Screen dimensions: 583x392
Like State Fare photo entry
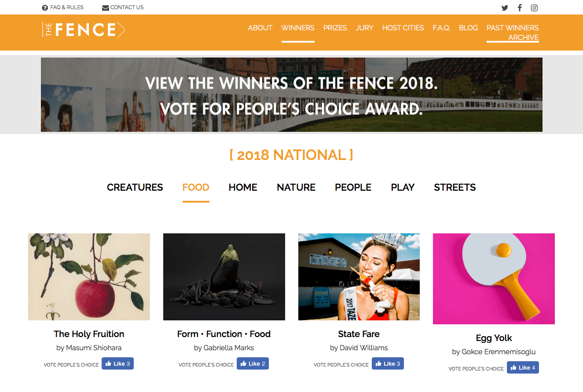[388, 364]
